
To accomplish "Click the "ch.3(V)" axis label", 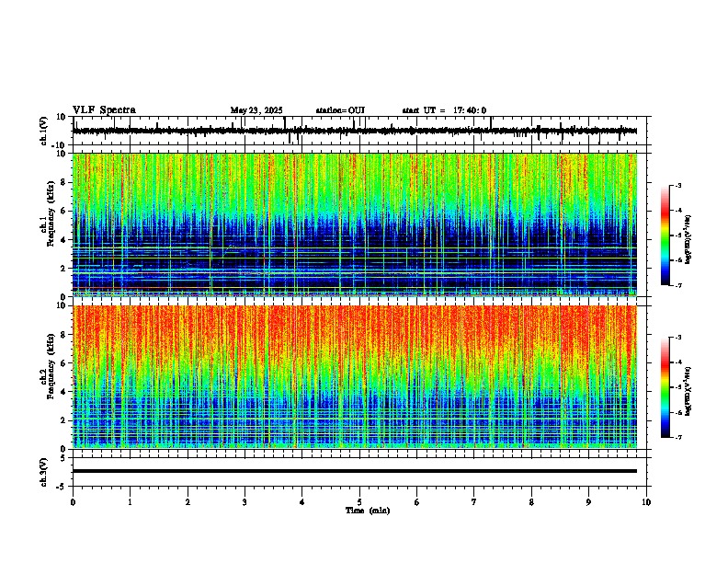I will [44, 472].
